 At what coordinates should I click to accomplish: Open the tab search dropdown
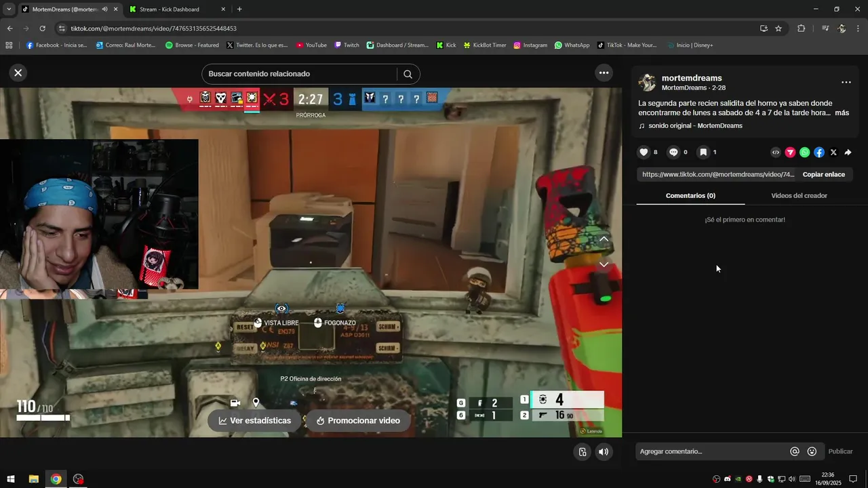click(x=9, y=9)
